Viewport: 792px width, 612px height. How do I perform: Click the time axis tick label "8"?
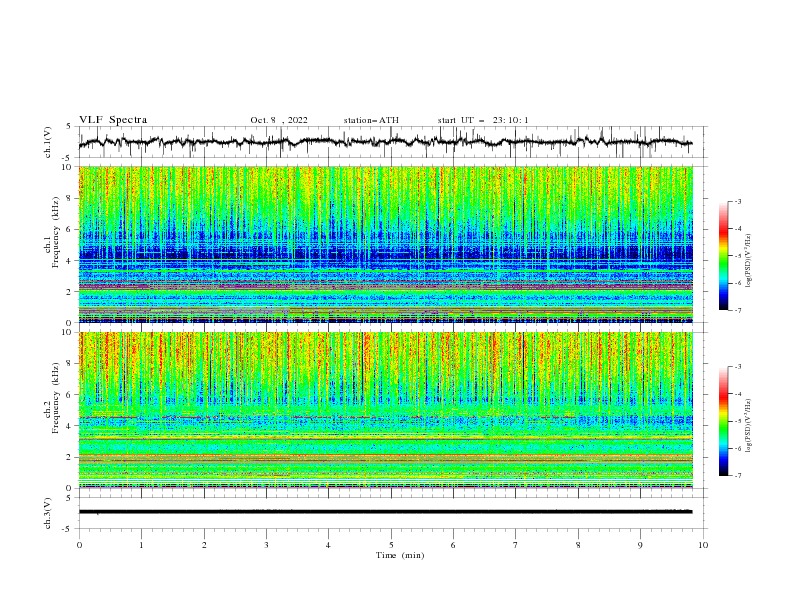(x=578, y=545)
